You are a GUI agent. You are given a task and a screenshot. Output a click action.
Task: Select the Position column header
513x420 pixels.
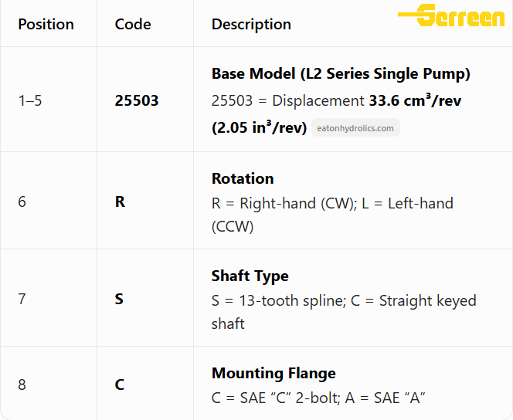(46, 24)
